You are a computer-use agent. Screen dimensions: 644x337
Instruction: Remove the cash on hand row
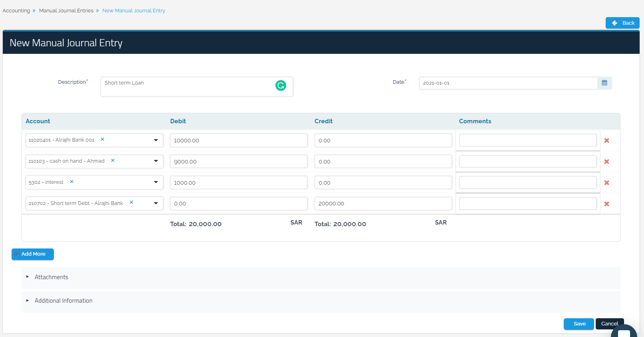[606, 162]
